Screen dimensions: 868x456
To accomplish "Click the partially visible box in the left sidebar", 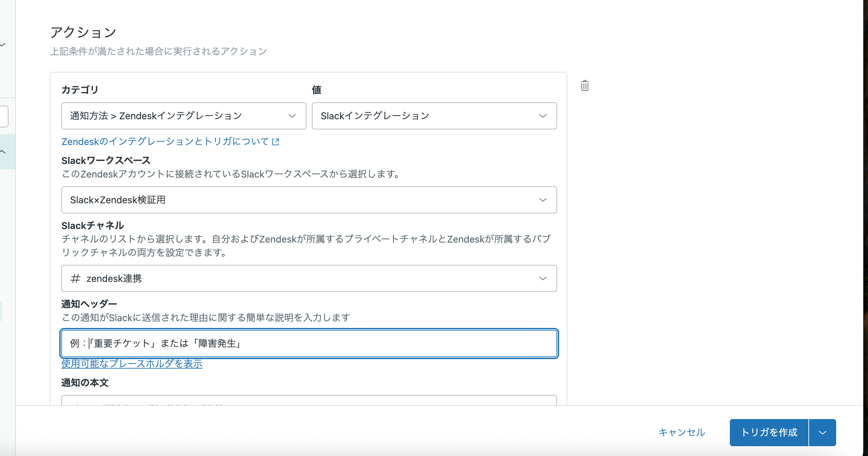I will click(x=4, y=117).
